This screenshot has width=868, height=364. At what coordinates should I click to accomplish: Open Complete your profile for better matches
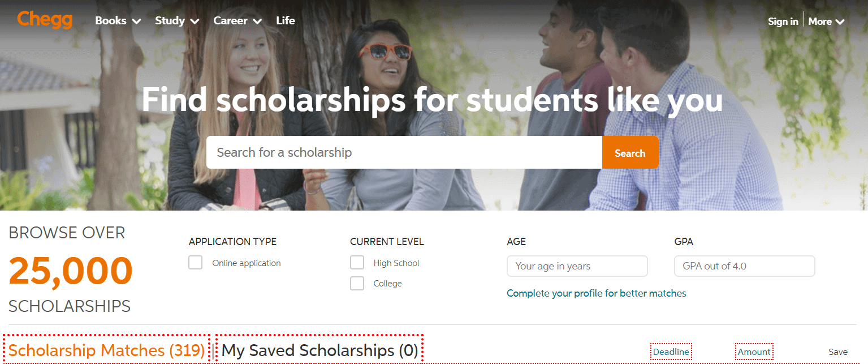click(x=596, y=293)
